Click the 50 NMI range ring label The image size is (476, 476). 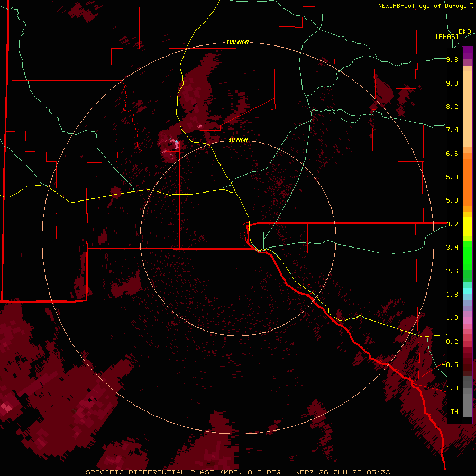[x=238, y=140]
